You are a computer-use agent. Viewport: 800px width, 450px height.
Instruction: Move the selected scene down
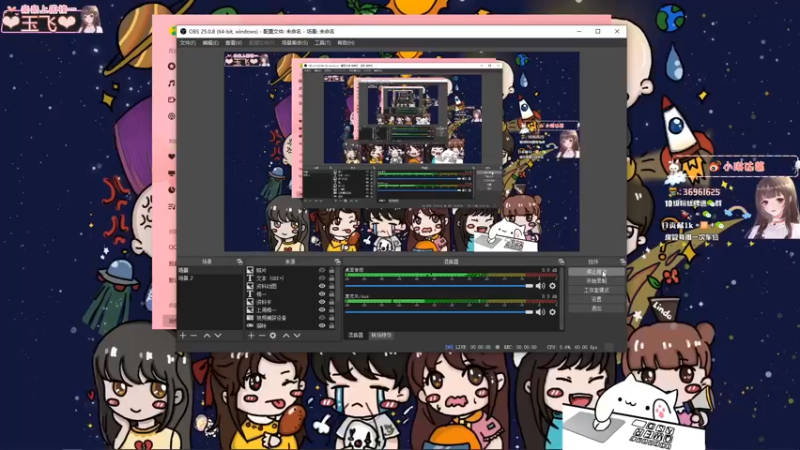click(x=218, y=336)
